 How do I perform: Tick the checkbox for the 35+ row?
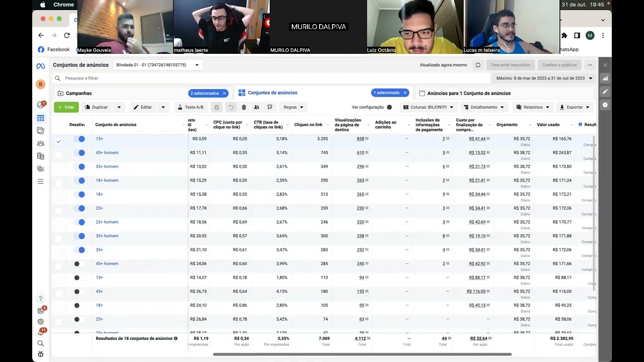click(x=59, y=252)
